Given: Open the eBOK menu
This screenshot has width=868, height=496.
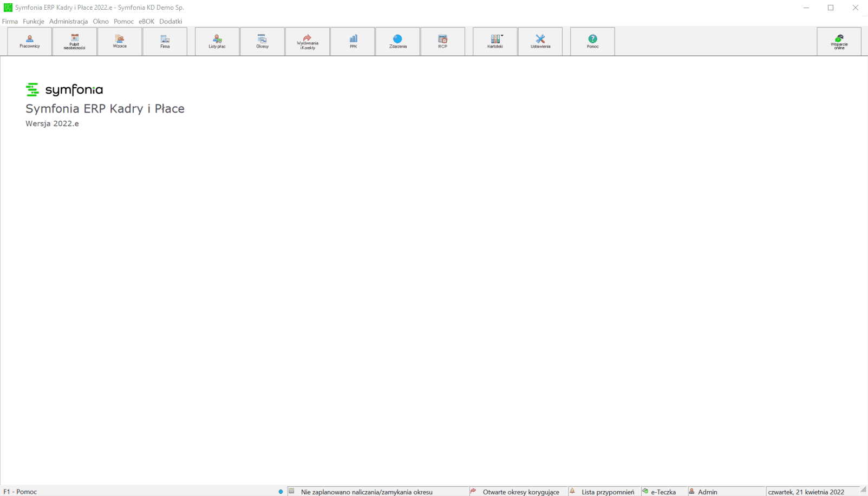Looking at the screenshot, I should pos(146,21).
